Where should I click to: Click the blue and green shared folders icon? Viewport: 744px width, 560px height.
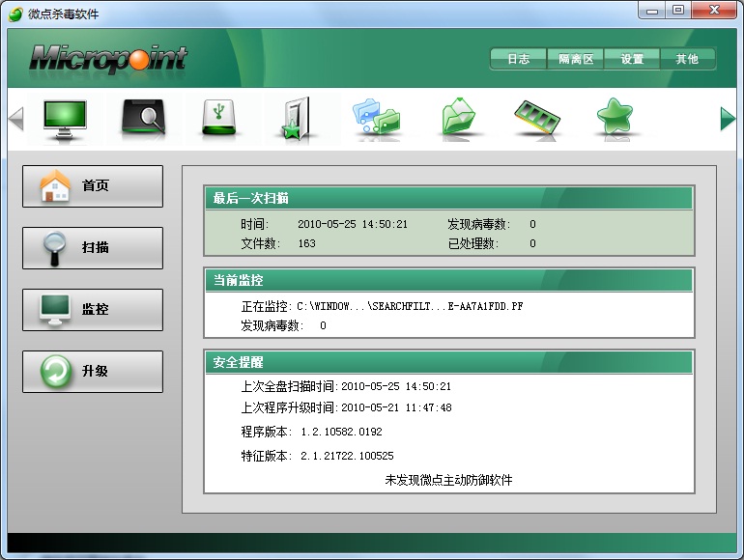[x=376, y=117]
